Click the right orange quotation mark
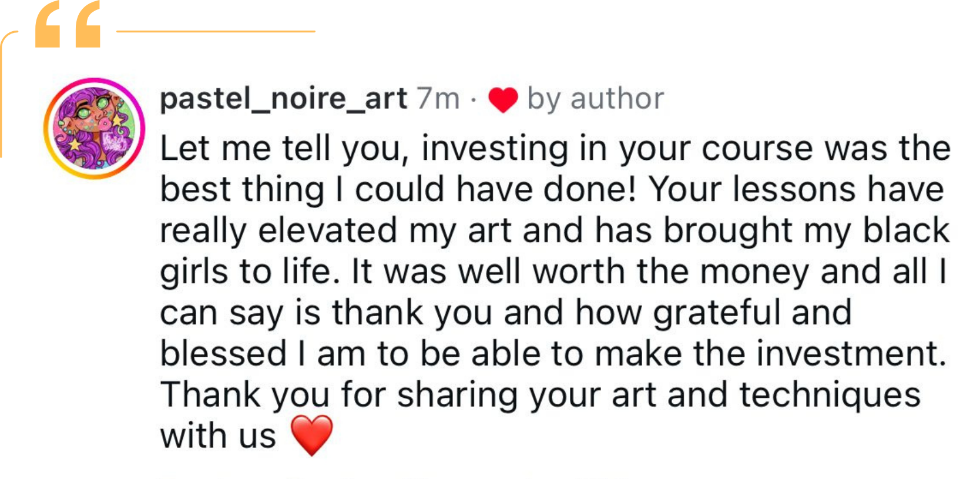Viewport: 980px width, 479px height. pos(87,26)
